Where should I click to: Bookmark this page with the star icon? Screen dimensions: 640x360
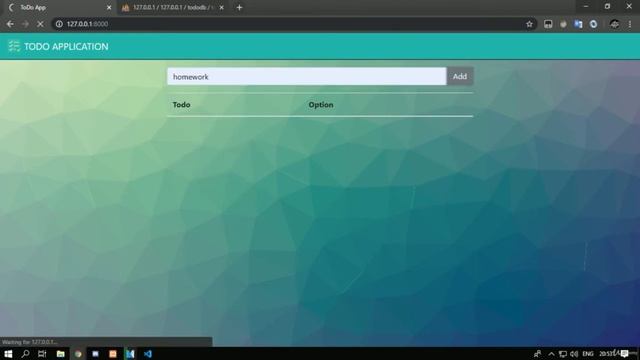pyautogui.click(x=529, y=24)
